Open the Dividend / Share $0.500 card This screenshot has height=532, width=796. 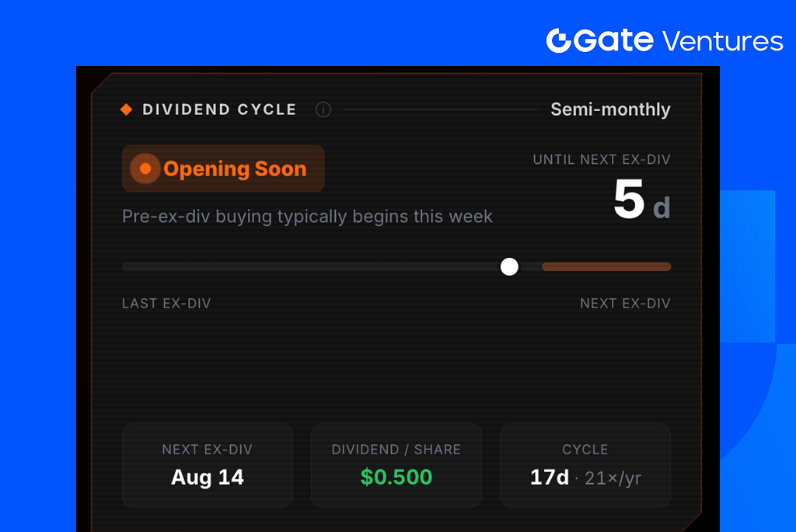coord(396,465)
